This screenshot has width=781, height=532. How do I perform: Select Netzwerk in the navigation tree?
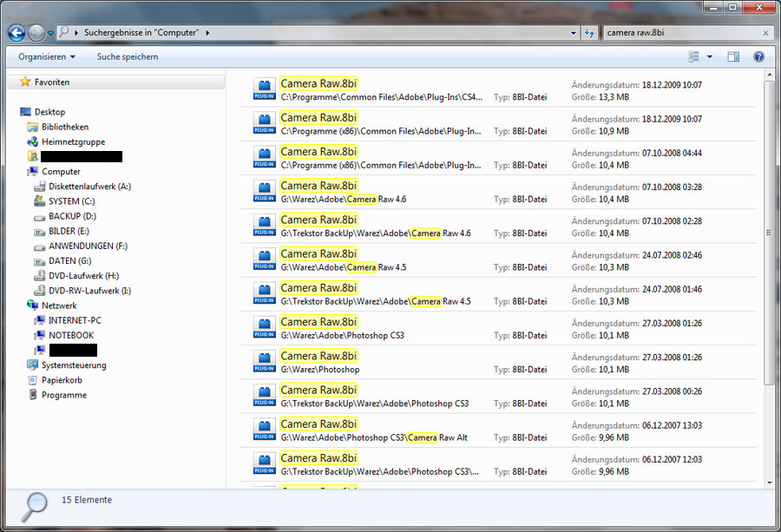[59, 305]
